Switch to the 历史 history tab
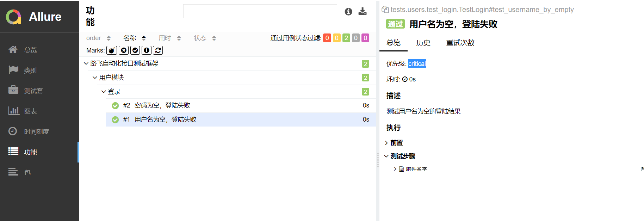 [423, 43]
